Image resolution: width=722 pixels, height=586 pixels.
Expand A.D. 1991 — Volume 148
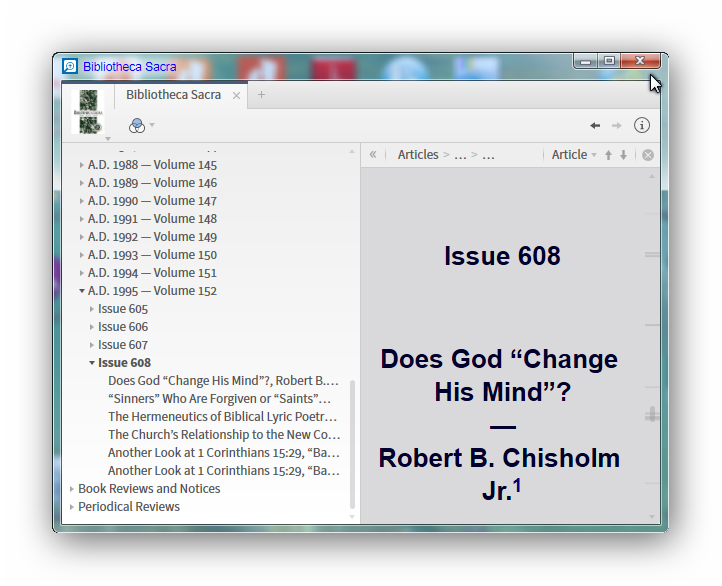click(x=82, y=219)
